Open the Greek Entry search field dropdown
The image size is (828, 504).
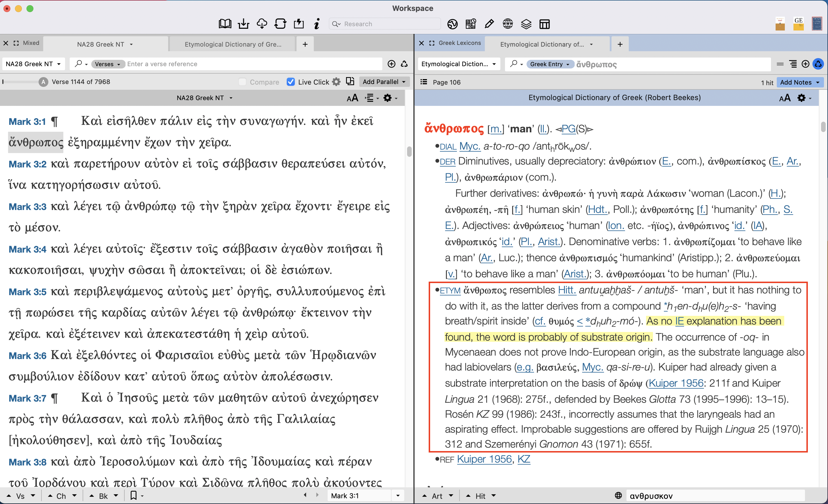[x=550, y=64]
